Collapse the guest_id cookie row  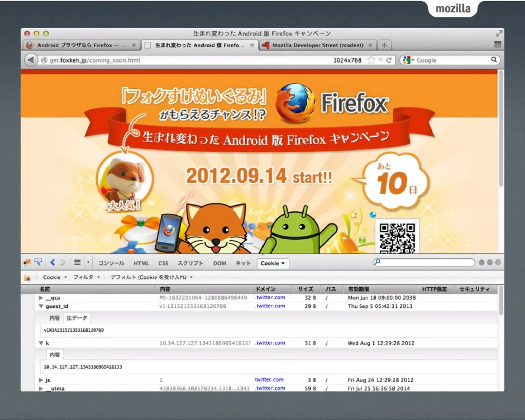[x=41, y=306]
